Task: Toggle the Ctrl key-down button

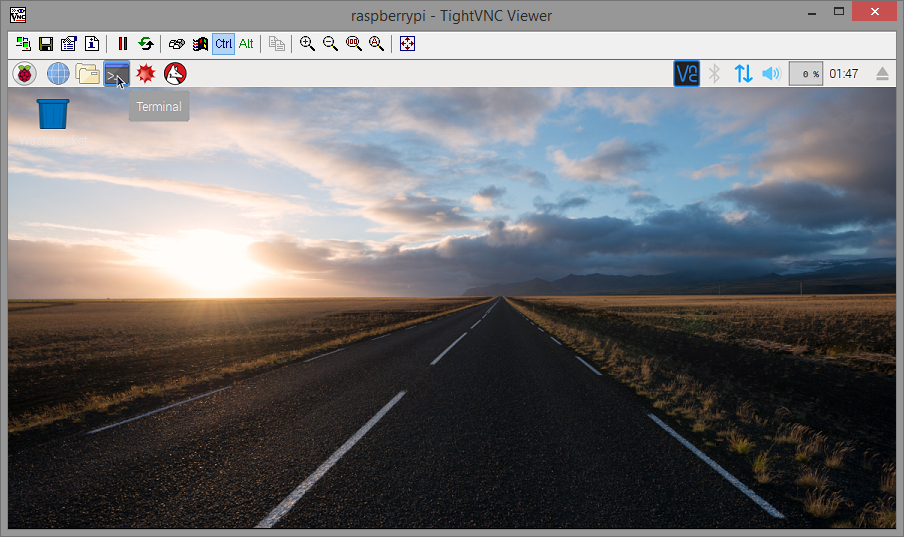Action: [x=223, y=44]
